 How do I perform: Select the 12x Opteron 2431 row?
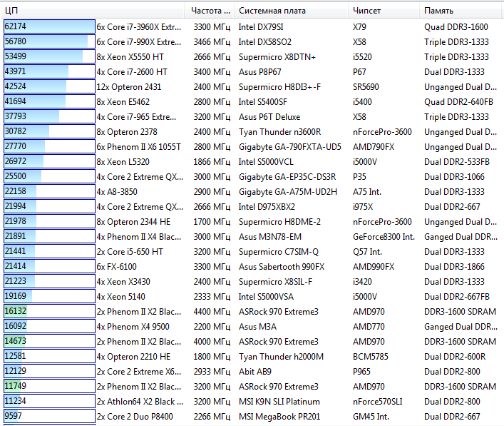tap(252, 87)
